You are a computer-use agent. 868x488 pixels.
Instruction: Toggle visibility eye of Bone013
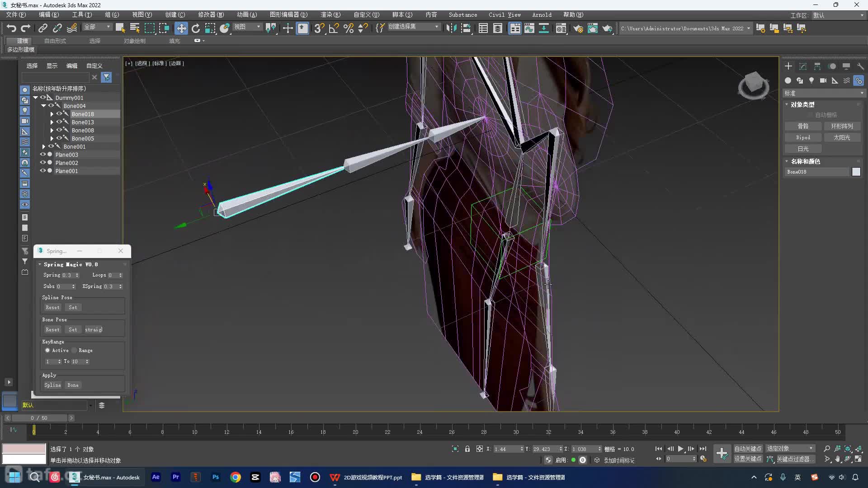[59, 122]
